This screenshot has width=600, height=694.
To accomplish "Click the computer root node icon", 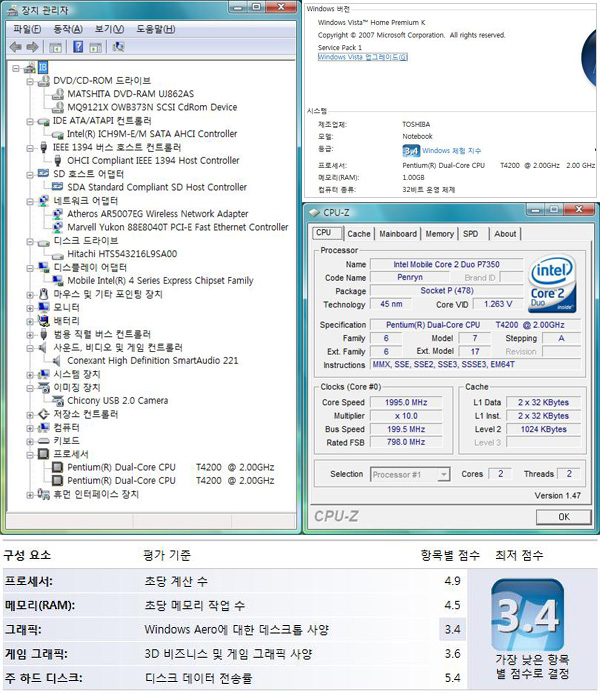I will click(x=30, y=68).
